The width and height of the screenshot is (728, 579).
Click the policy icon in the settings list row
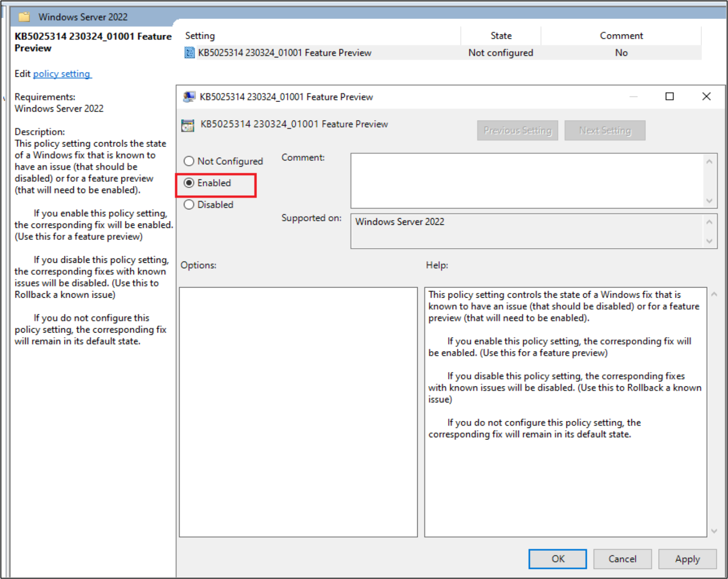pos(189,53)
